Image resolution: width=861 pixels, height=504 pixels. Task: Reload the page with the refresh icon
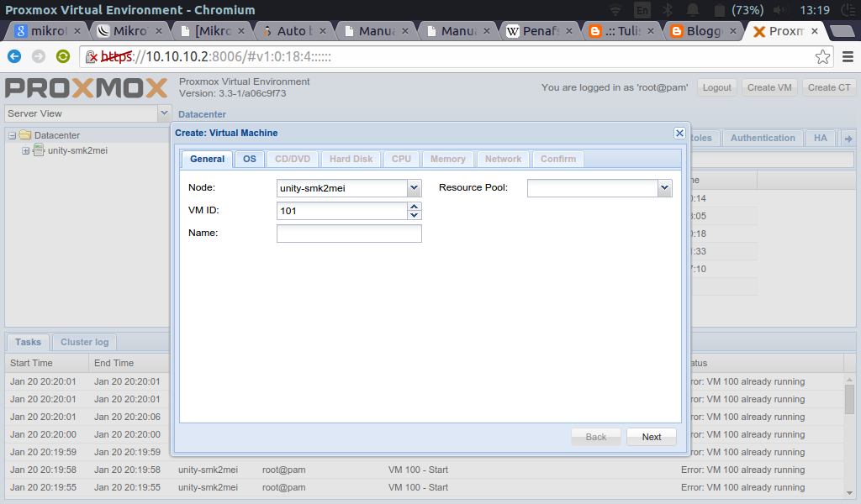coord(63,56)
